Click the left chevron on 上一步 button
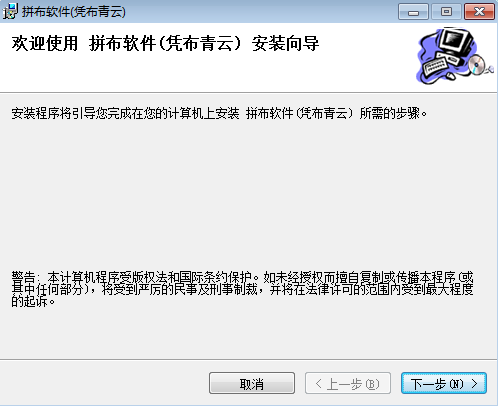498x406 pixels. [319, 384]
